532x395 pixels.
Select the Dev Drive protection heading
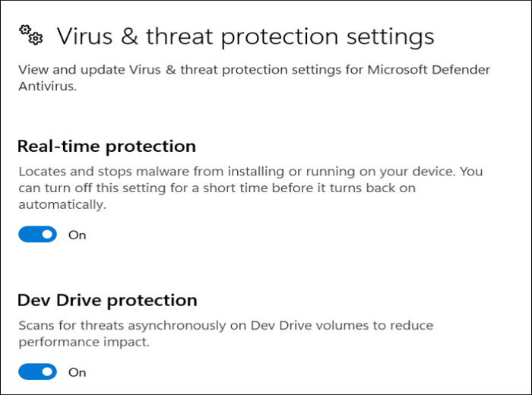point(107,300)
